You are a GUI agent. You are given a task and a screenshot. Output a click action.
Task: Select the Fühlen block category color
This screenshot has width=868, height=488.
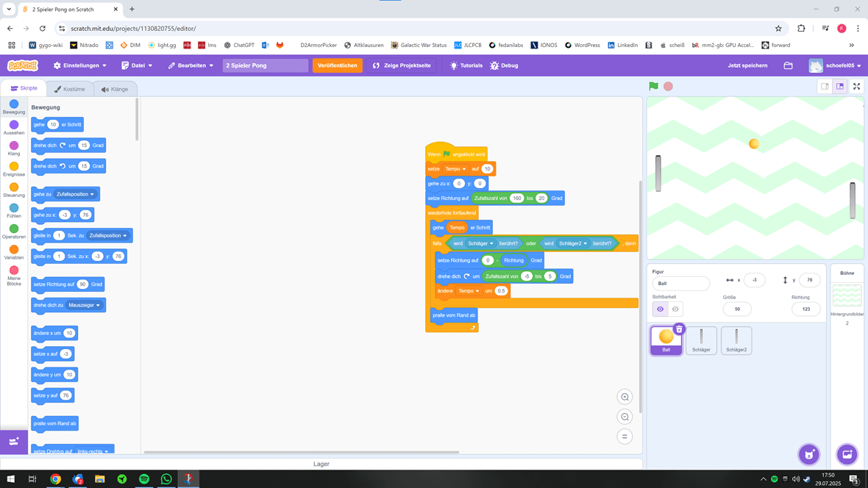pos(14,208)
